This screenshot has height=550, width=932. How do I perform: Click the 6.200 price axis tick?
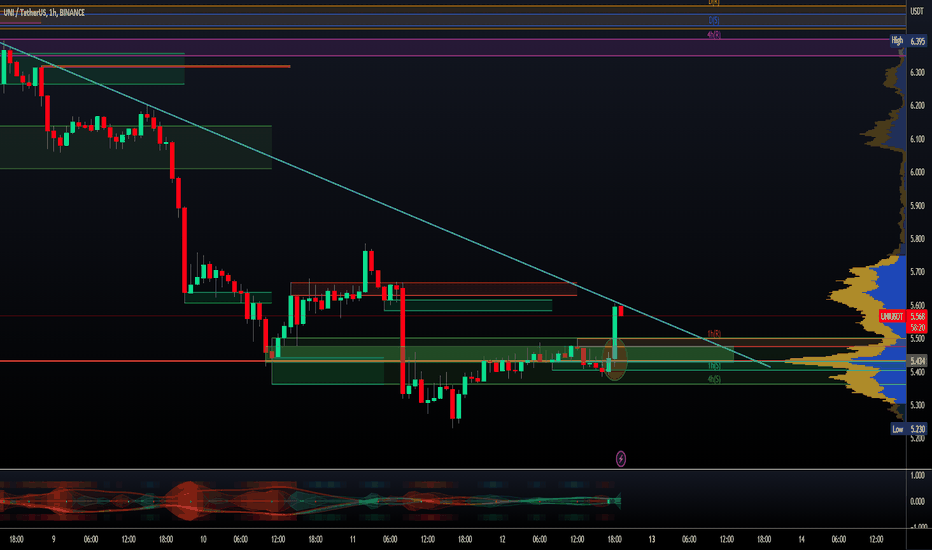(917, 106)
